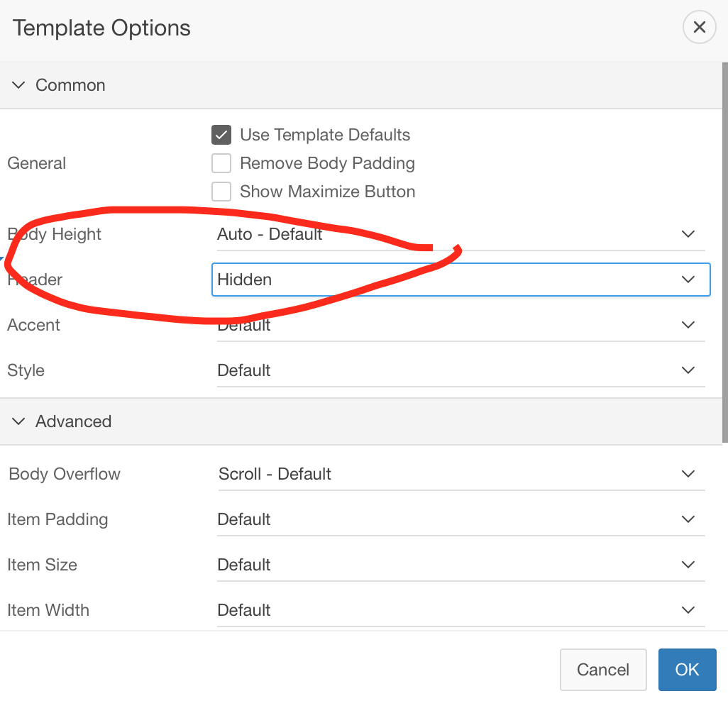Collapse the Common section
The image size is (728, 701).
coord(18,84)
